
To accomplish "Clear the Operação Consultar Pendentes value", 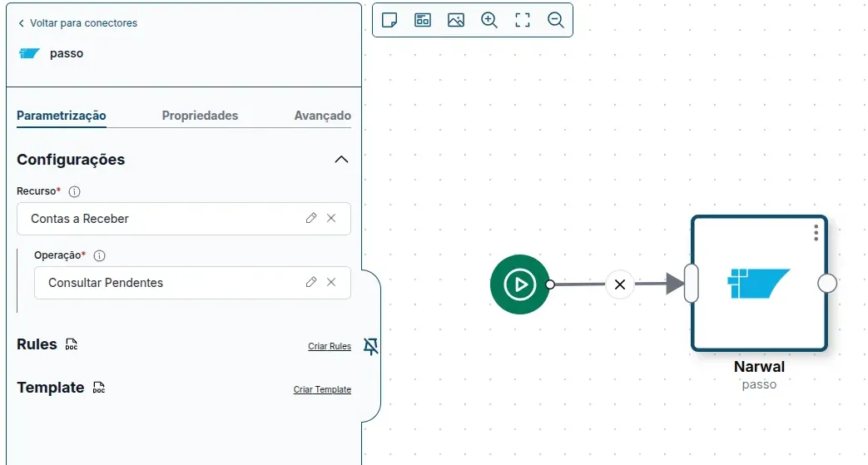I will [x=331, y=282].
